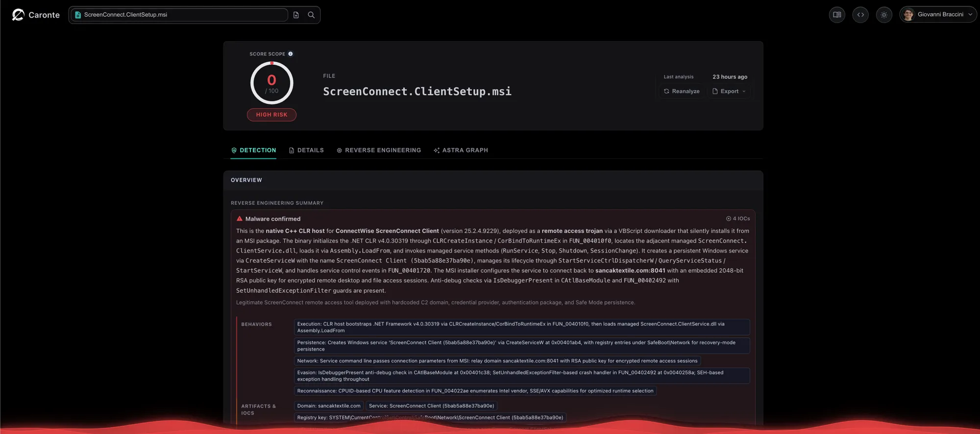This screenshot has height=434, width=980.
Task: Click the file name heading ScreenConnect.ClientSetup.msi
Action: [x=417, y=92]
